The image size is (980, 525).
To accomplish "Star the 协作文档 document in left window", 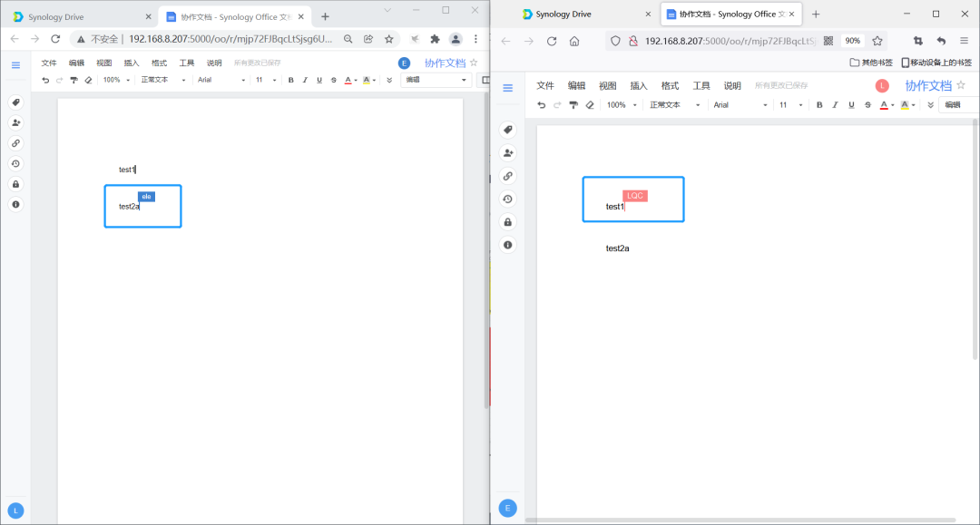I will pyautogui.click(x=474, y=63).
